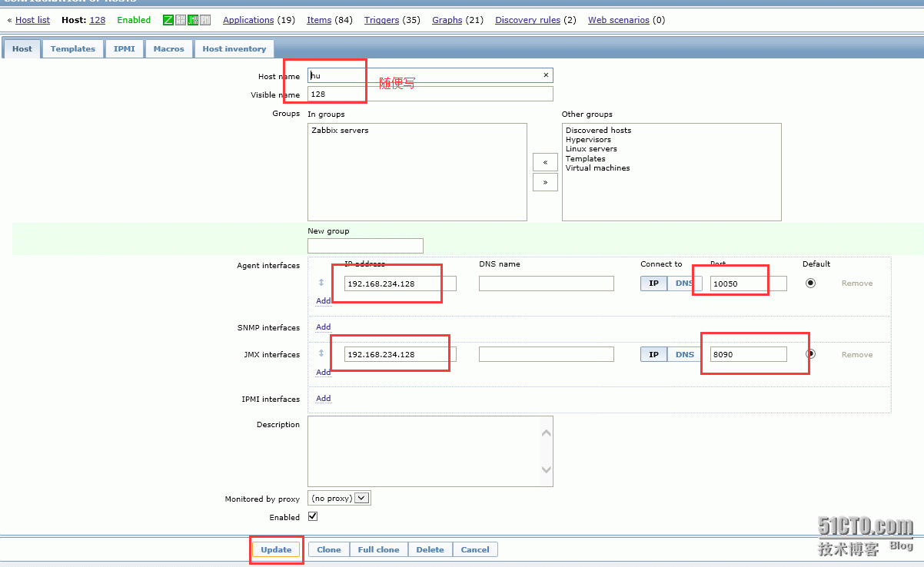Viewport: 924px width, 567px height.
Task: Open the Web scenarios link
Action: pyautogui.click(x=619, y=20)
